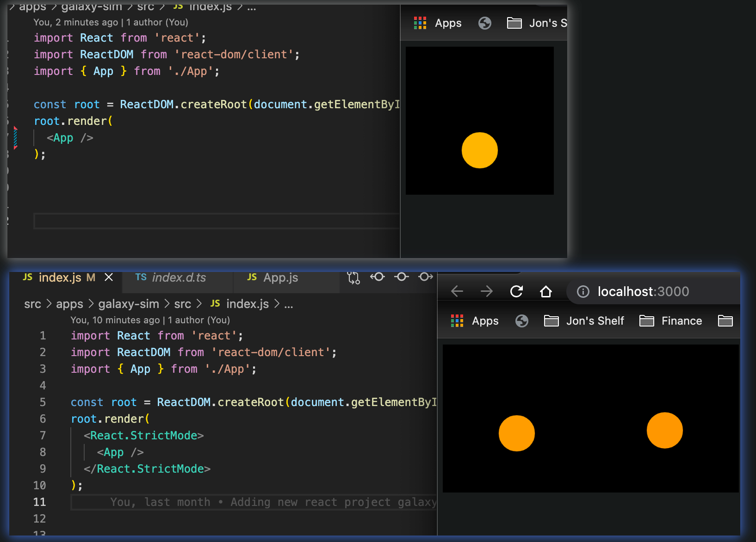Click the yellow circle in upper canvas
This screenshot has height=542, width=756.
tap(480, 150)
